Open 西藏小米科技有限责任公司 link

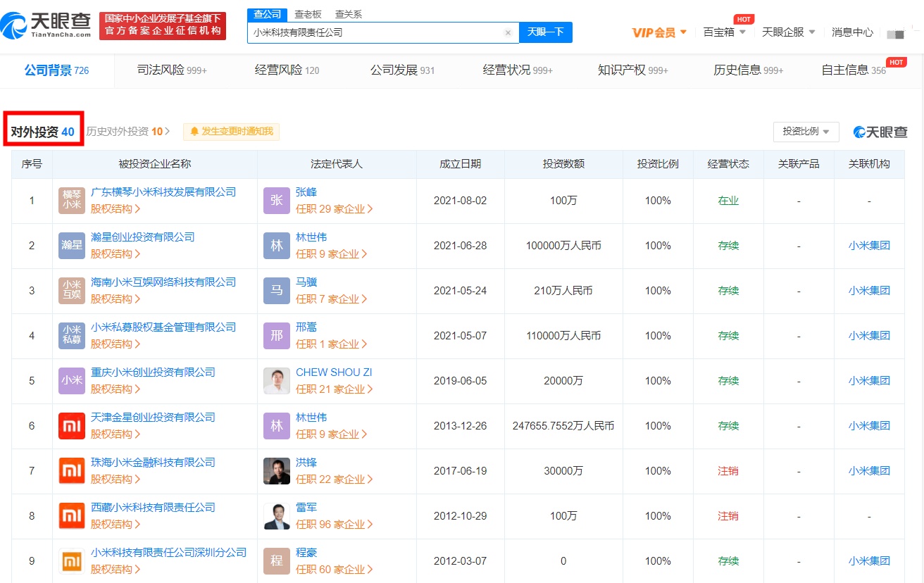[x=153, y=508]
